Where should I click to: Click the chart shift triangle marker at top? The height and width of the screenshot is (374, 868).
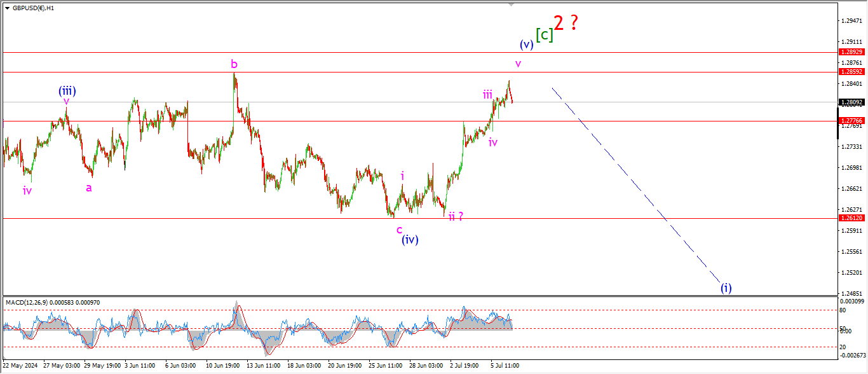pyautogui.click(x=510, y=4)
